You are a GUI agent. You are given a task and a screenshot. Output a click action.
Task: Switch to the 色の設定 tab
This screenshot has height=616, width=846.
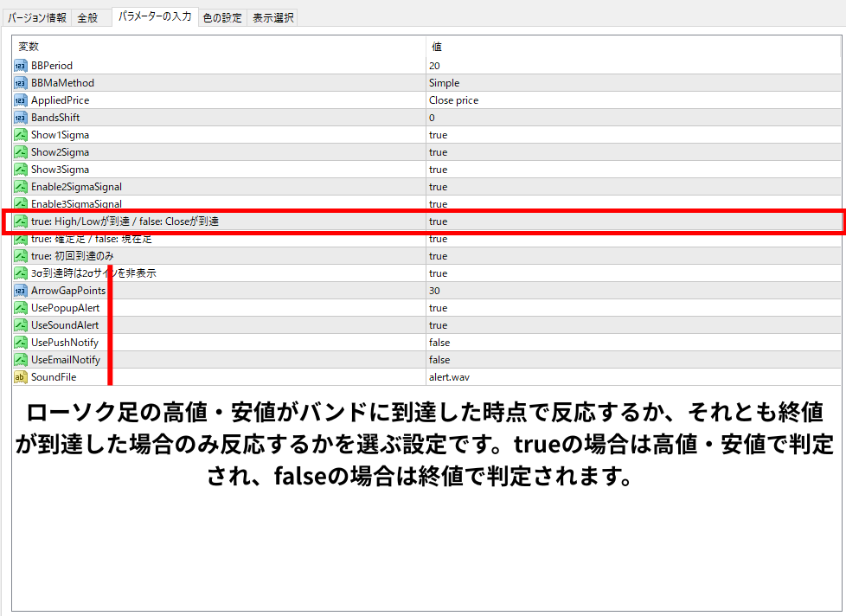coord(222,17)
